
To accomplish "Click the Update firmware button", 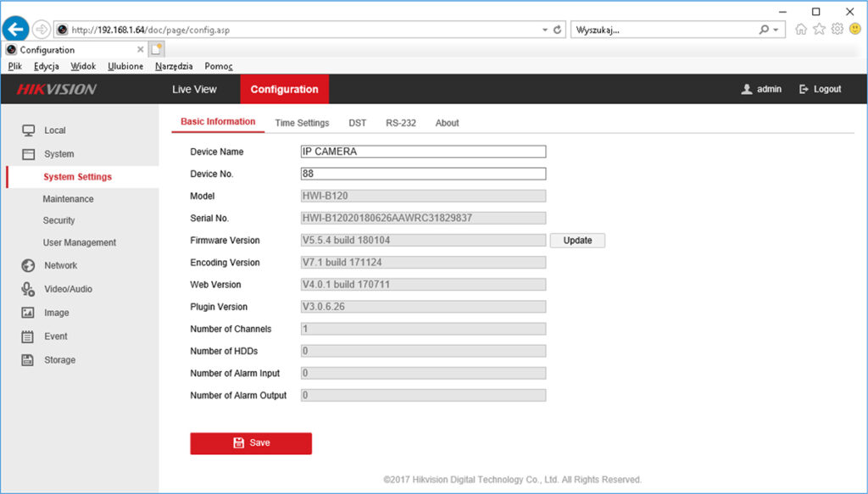I will point(577,240).
